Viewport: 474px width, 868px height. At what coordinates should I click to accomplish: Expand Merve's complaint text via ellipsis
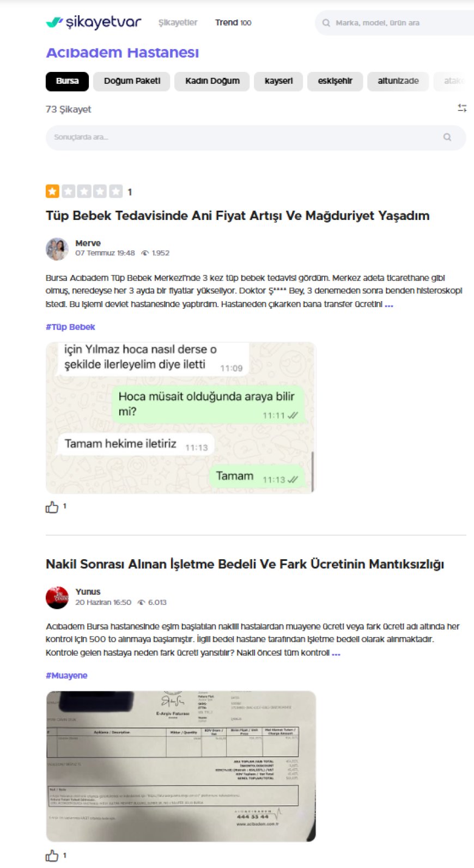[x=389, y=304]
